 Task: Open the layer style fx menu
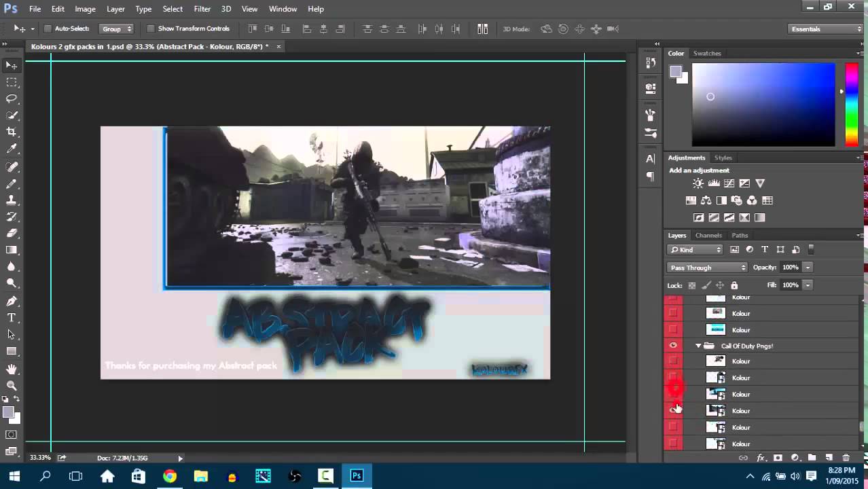pos(761,458)
